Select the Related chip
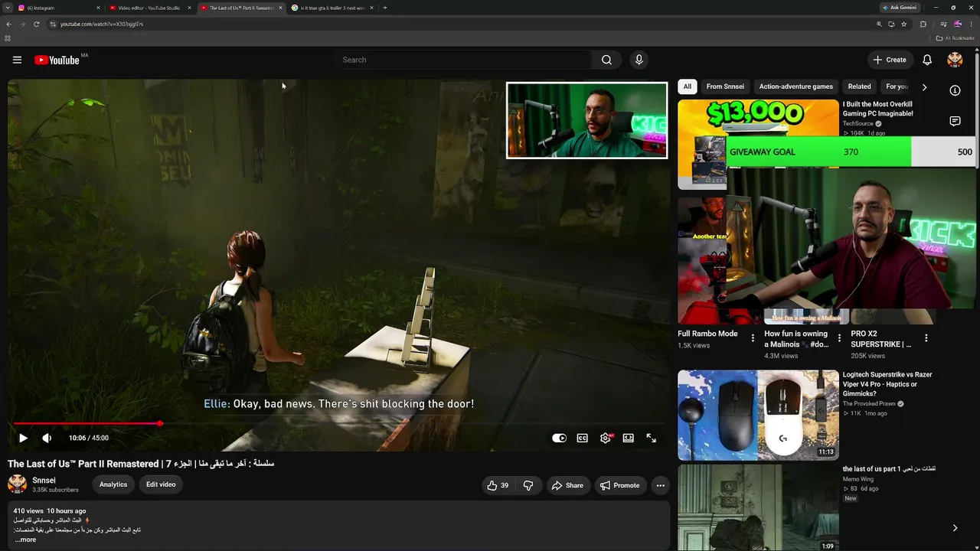The image size is (980, 551). pyautogui.click(x=859, y=86)
